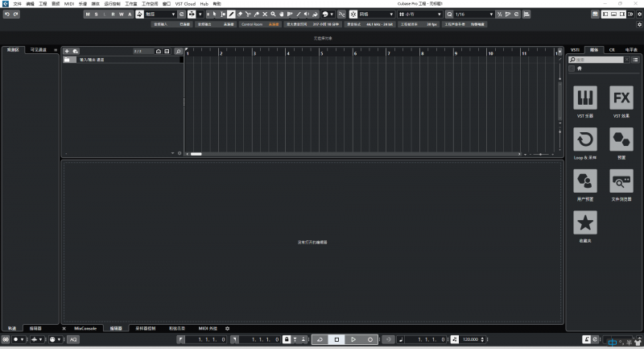The image size is (644, 349).
Task: Click the add track plus button
Action: [67, 51]
